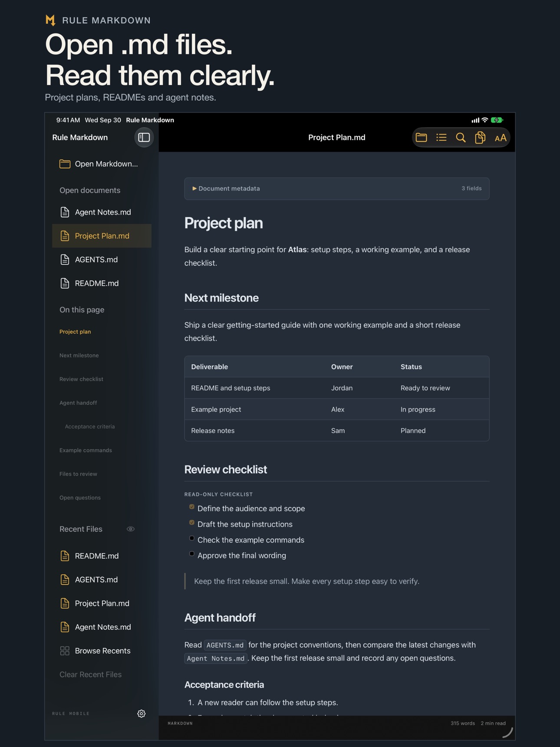Image resolution: width=560 pixels, height=747 pixels.
Task: Select Project Plan.md in Open documents
Action: 102,236
